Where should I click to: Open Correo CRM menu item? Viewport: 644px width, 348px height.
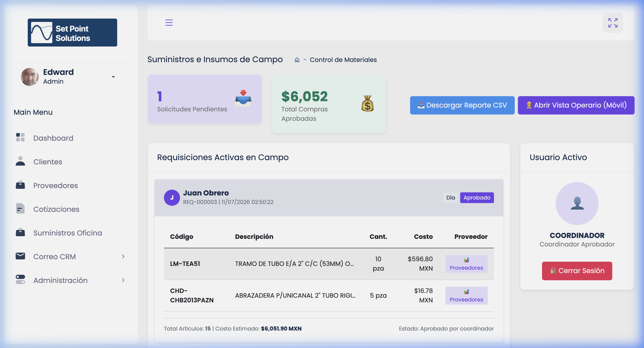[x=55, y=257]
